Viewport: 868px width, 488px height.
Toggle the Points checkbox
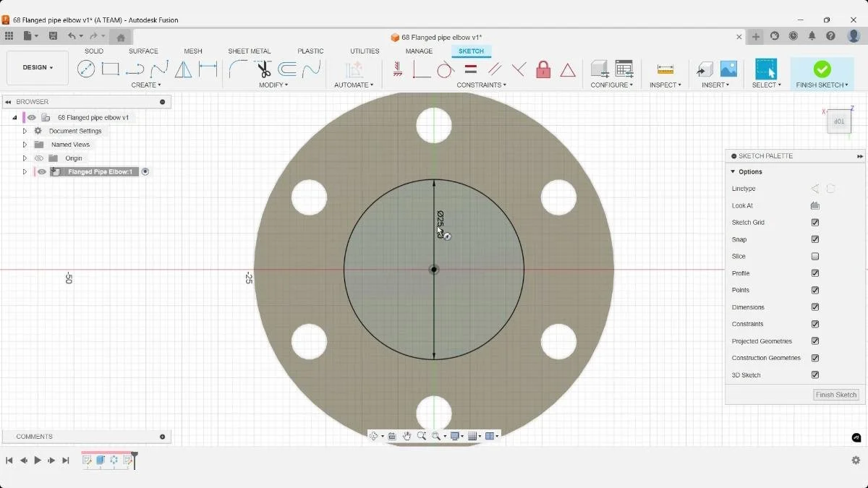pyautogui.click(x=815, y=290)
